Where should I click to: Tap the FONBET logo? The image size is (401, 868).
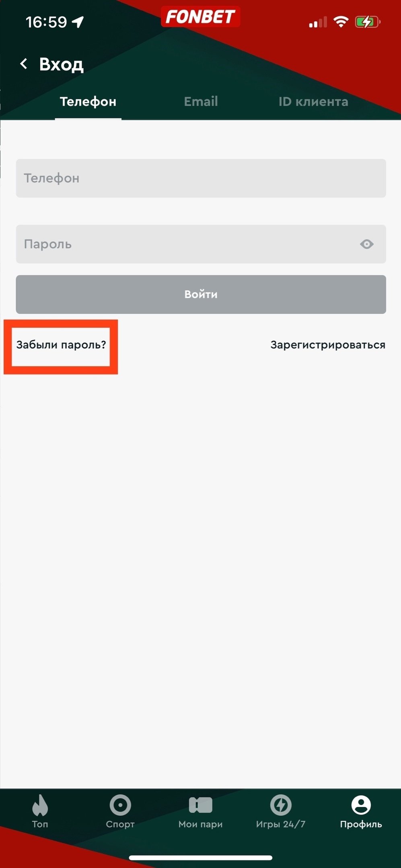pyautogui.click(x=200, y=17)
